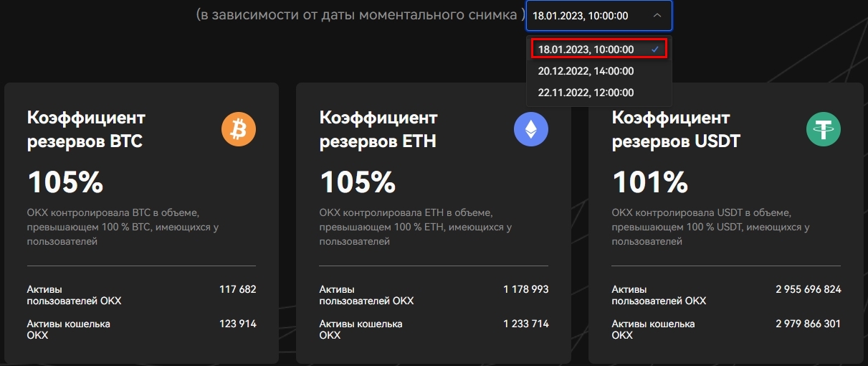The height and width of the screenshot is (366, 868).
Task: Click the Bitcoin BTC orange icon
Action: [238, 129]
